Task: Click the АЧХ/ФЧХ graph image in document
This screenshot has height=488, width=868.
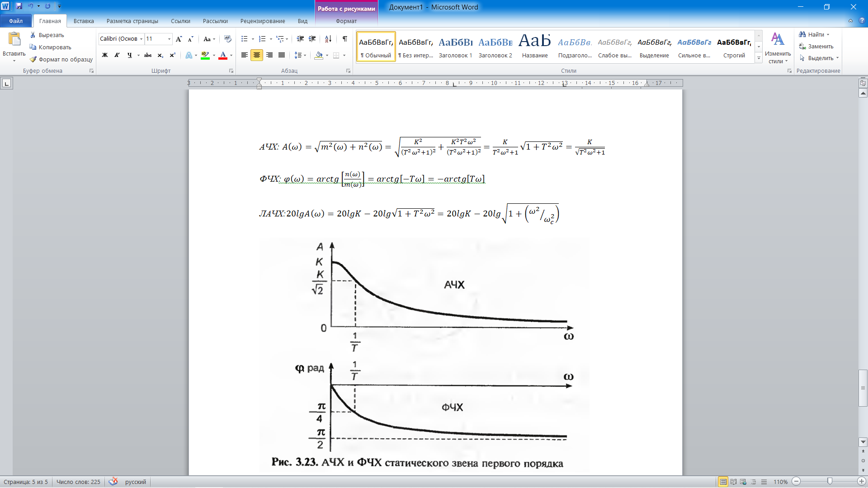Action: click(x=424, y=355)
